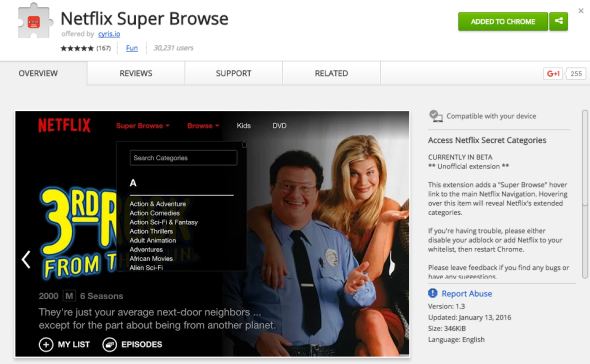The height and width of the screenshot is (364, 590).
Task: Click the Size: 346KiB text
Action: pos(447,328)
